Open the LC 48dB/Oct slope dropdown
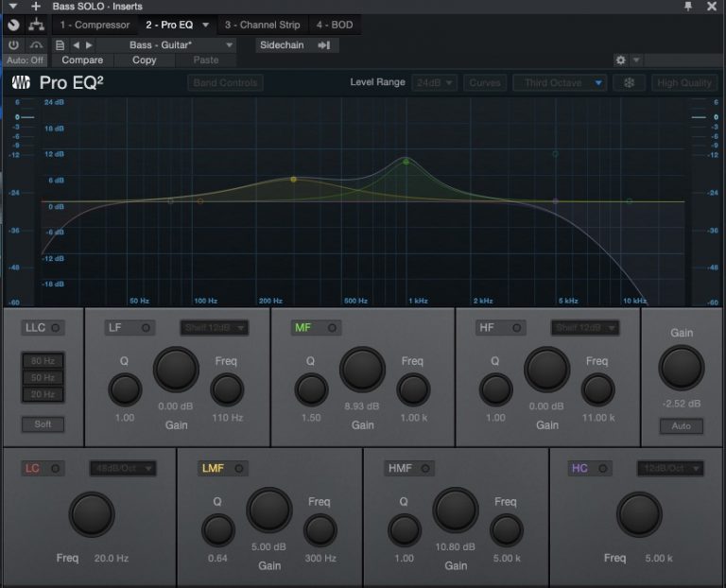 click(123, 468)
